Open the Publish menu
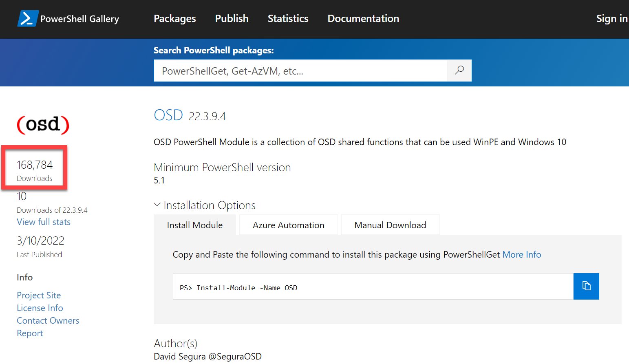Viewport: 629px width, 364px height. [232, 18]
